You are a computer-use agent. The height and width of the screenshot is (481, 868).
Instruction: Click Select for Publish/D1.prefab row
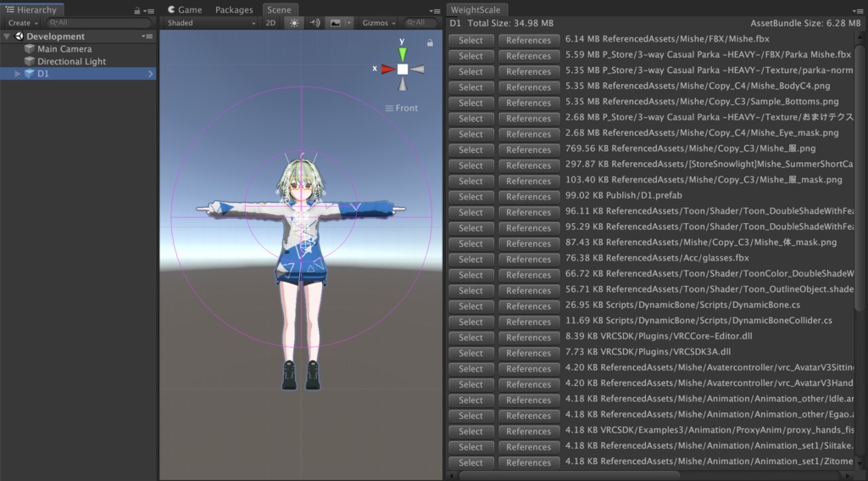[470, 197]
